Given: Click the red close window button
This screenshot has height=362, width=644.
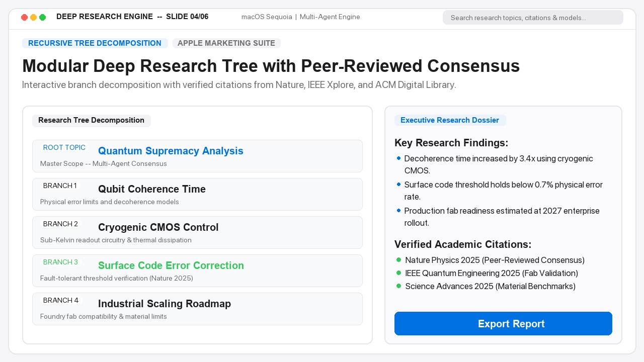Looking at the screenshot, I should pyautogui.click(x=24, y=17).
